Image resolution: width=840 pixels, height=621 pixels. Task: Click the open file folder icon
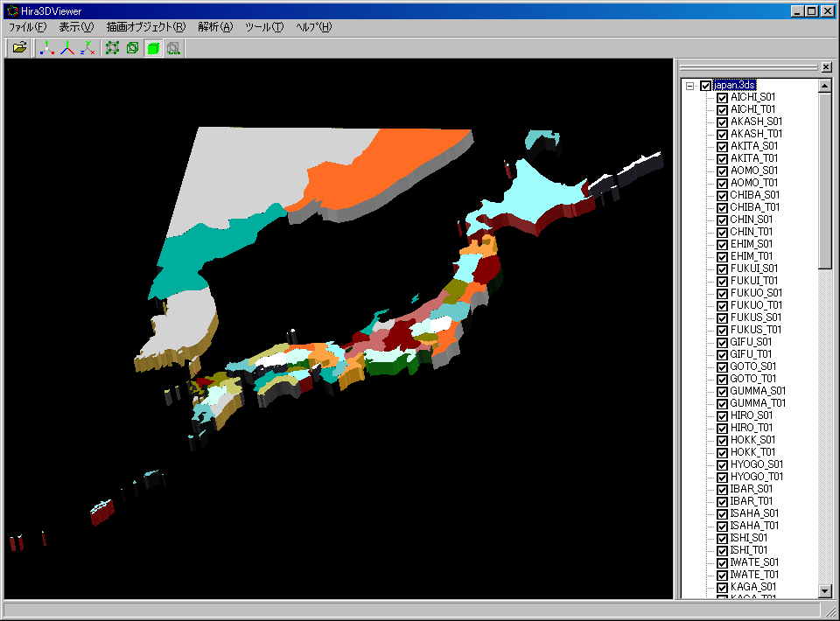click(x=19, y=48)
